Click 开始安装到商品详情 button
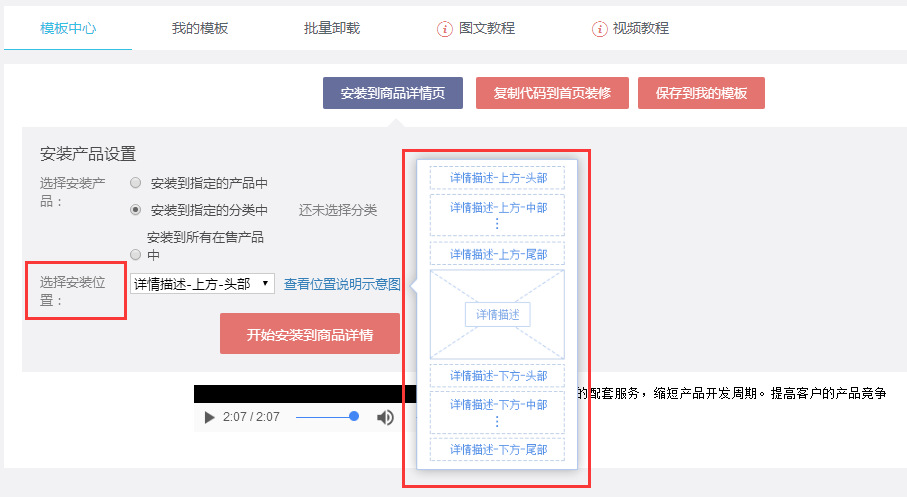Viewport: 907px width, 497px height. [309, 334]
